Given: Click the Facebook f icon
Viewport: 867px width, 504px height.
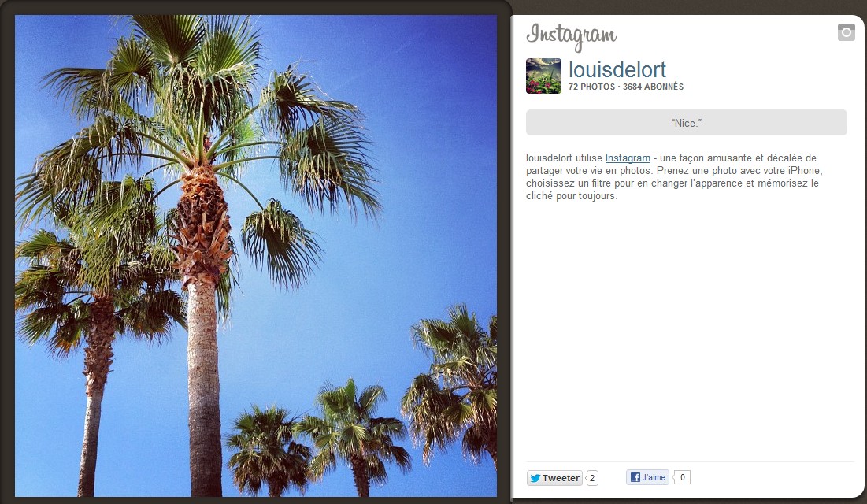Looking at the screenshot, I should coord(635,477).
